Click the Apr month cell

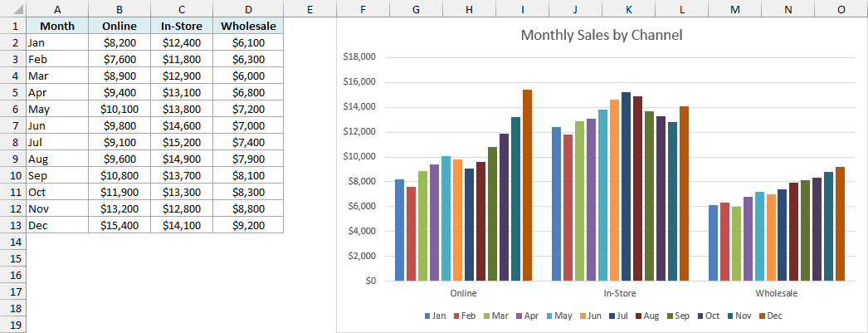click(57, 92)
